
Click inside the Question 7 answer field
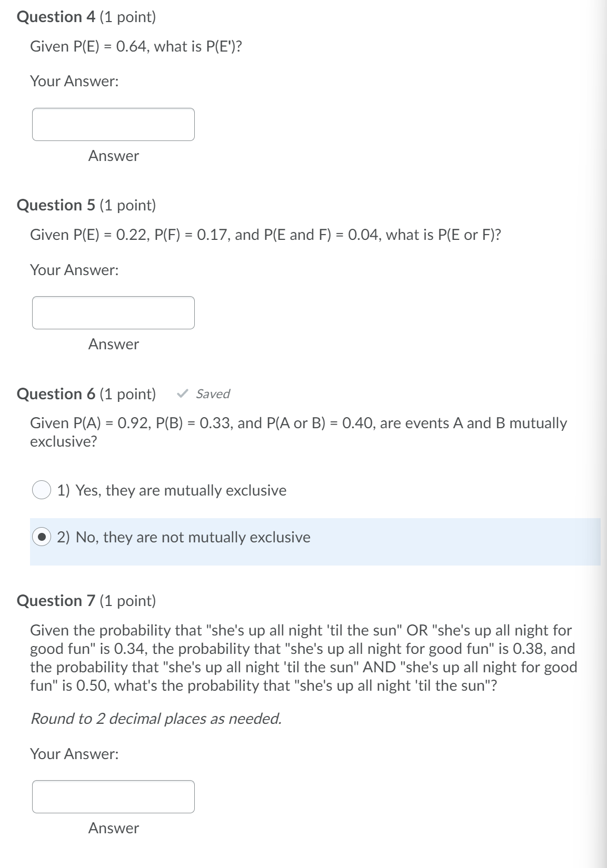click(x=113, y=797)
